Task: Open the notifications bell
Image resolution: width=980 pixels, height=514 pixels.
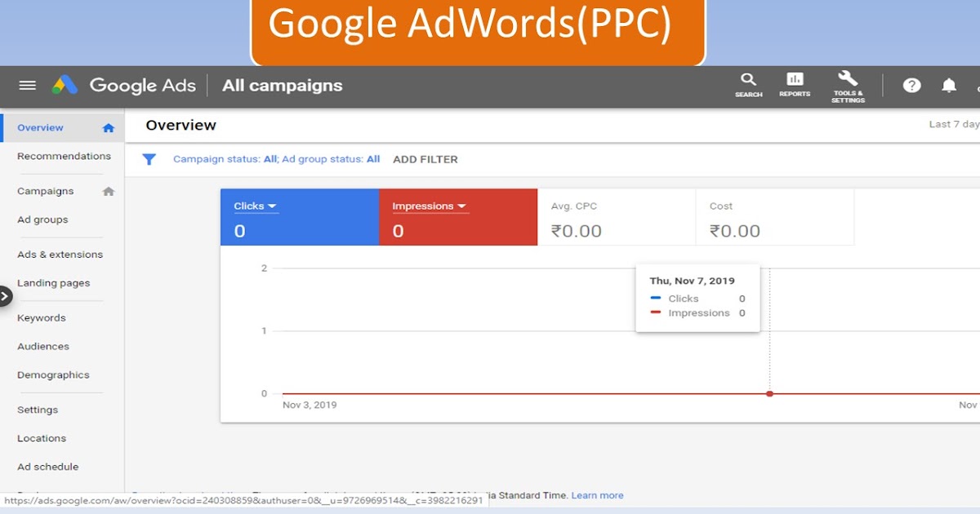Action: [x=948, y=85]
